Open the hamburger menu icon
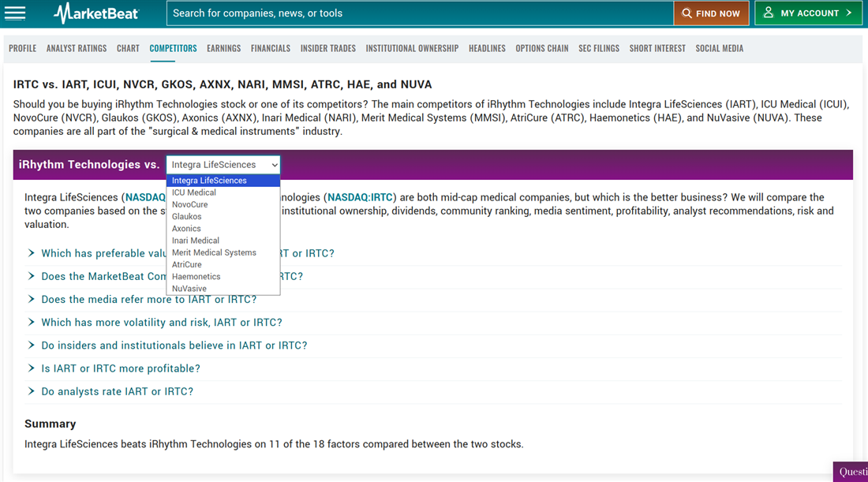868x482 pixels. (x=15, y=13)
